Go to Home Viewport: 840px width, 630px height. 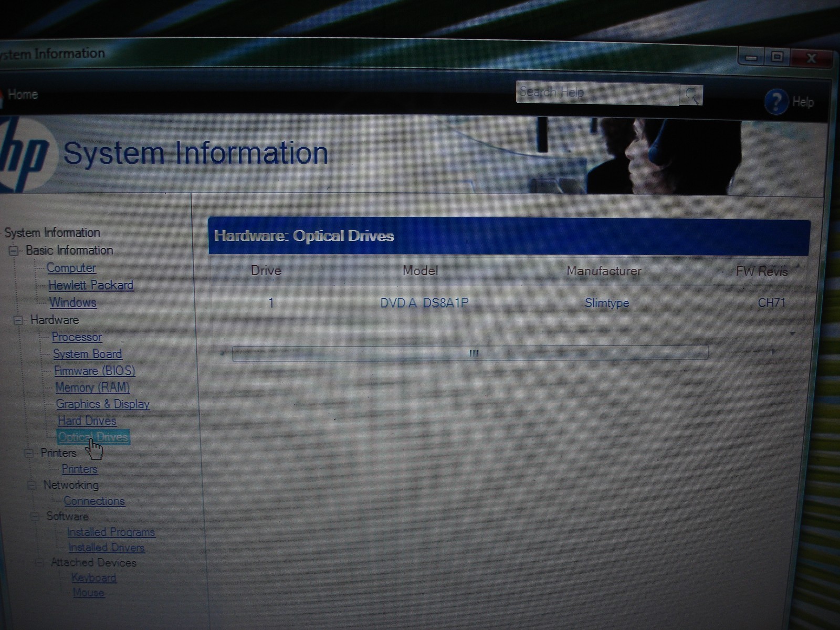click(x=23, y=94)
